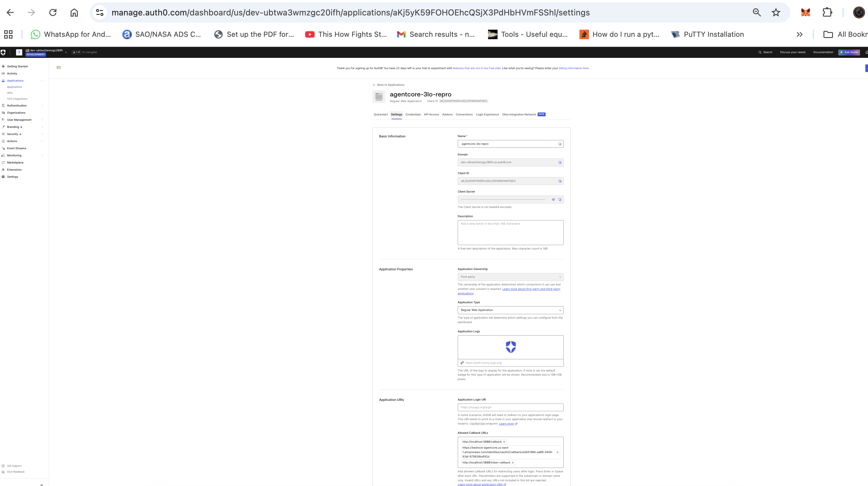Screen dimensions: 868x486
Task: Switch to the API Access tab
Action: (x=432, y=115)
